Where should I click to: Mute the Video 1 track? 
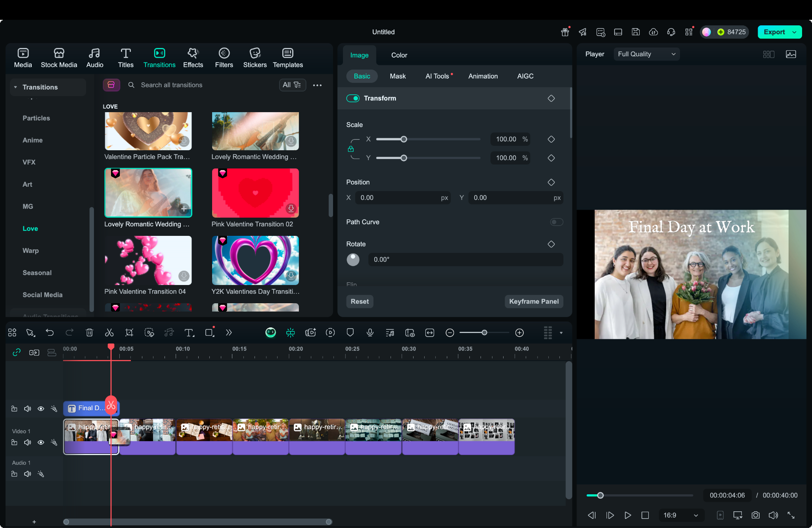pos(27,442)
